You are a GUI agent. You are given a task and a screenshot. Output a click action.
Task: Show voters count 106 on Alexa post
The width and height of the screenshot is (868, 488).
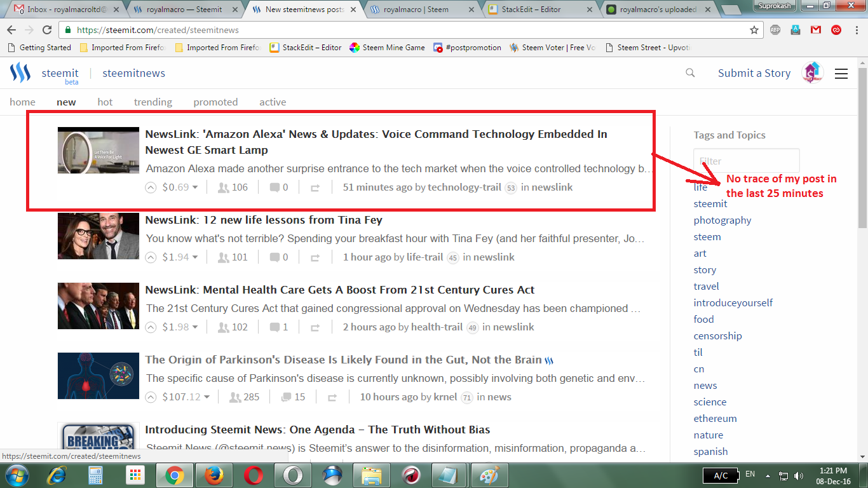tap(233, 187)
